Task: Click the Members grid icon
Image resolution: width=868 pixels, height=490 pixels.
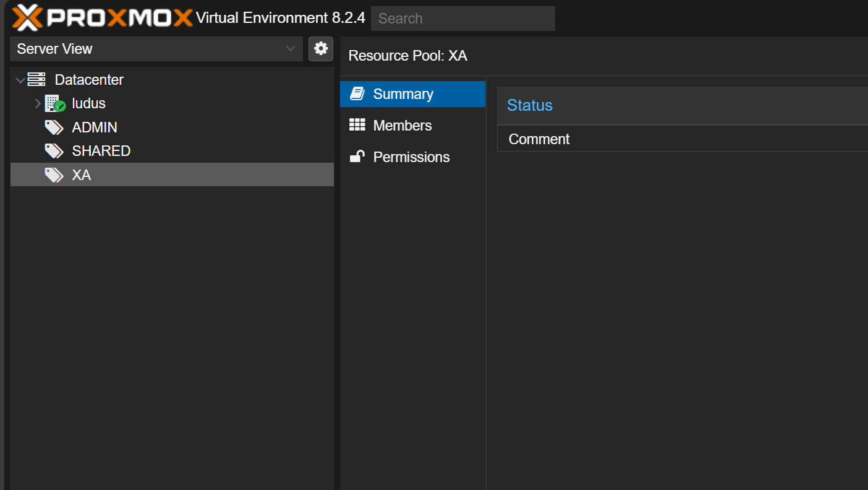Action: pos(357,126)
